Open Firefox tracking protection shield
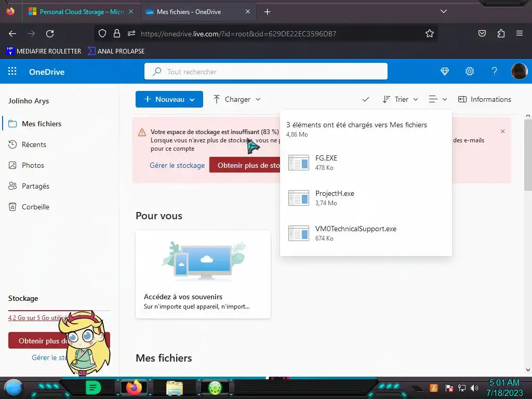Viewport: 532px width, 399px height. coord(102,33)
